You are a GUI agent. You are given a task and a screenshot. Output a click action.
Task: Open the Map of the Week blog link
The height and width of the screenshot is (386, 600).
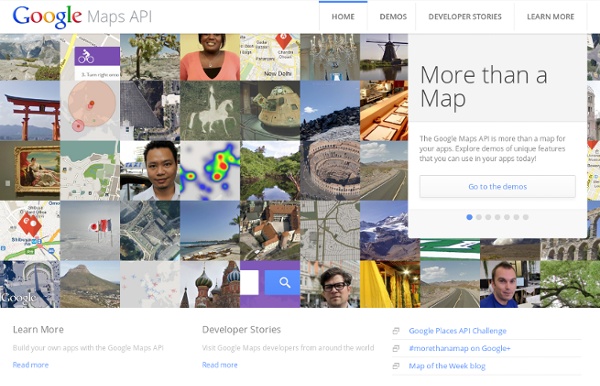447,366
